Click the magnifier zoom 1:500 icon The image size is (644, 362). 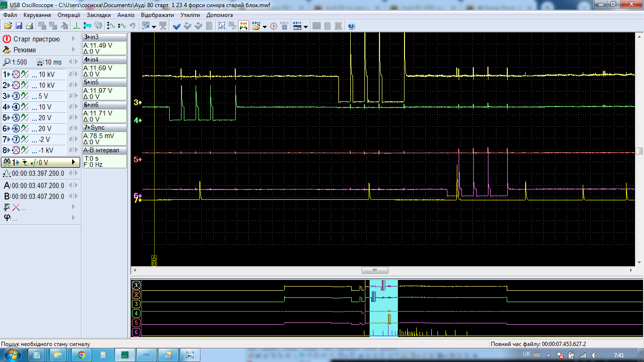6,62
